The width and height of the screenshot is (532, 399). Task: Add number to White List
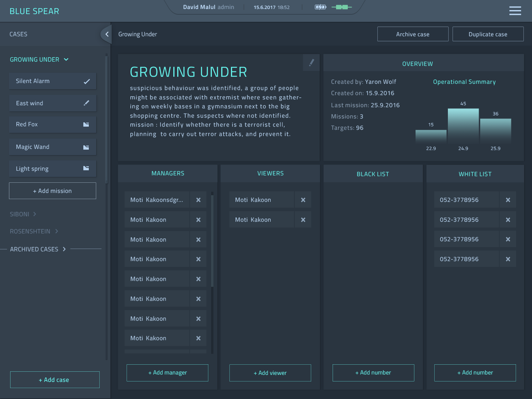(475, 373)
